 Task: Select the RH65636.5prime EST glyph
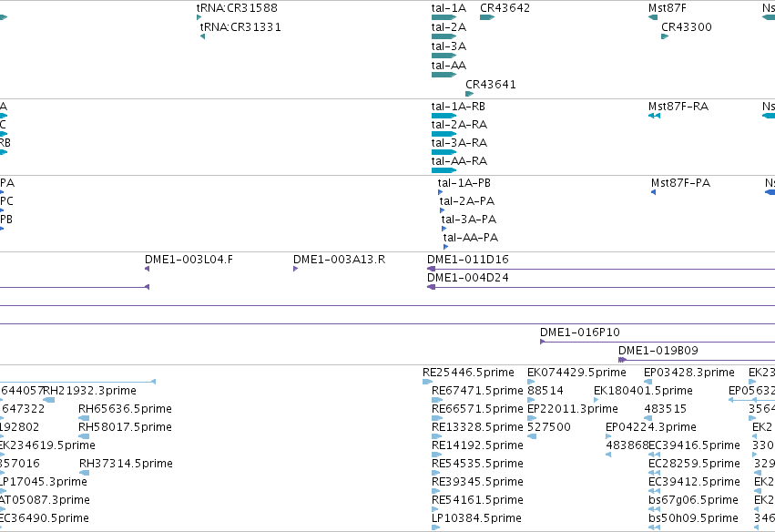coord(84,418)
